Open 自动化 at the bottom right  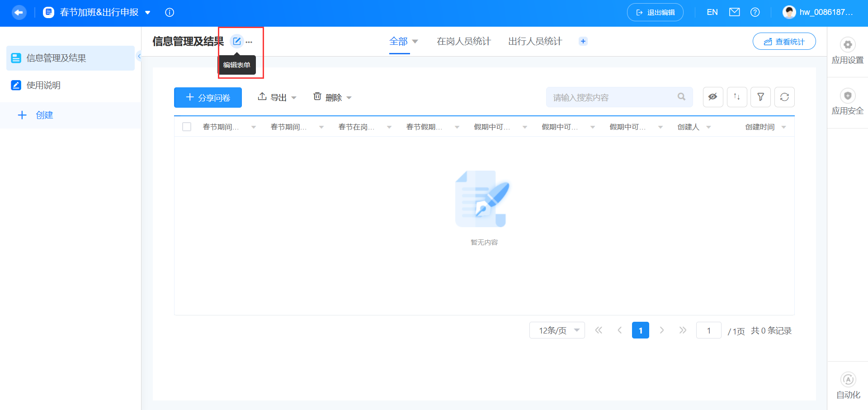(848, 384)
